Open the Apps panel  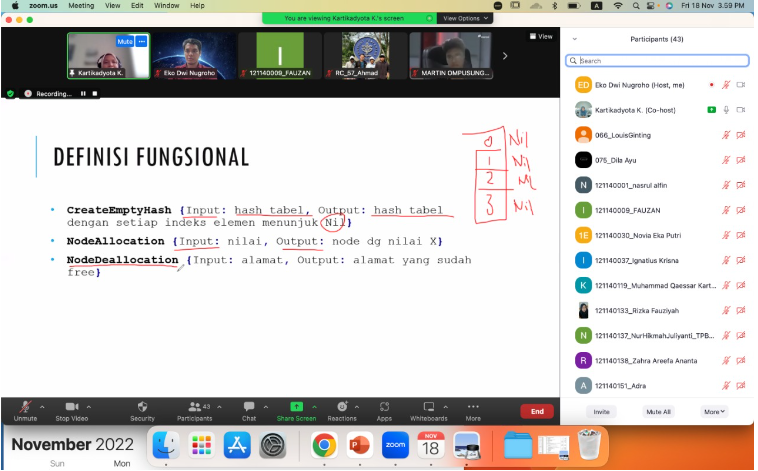click(x=384, y=408)
